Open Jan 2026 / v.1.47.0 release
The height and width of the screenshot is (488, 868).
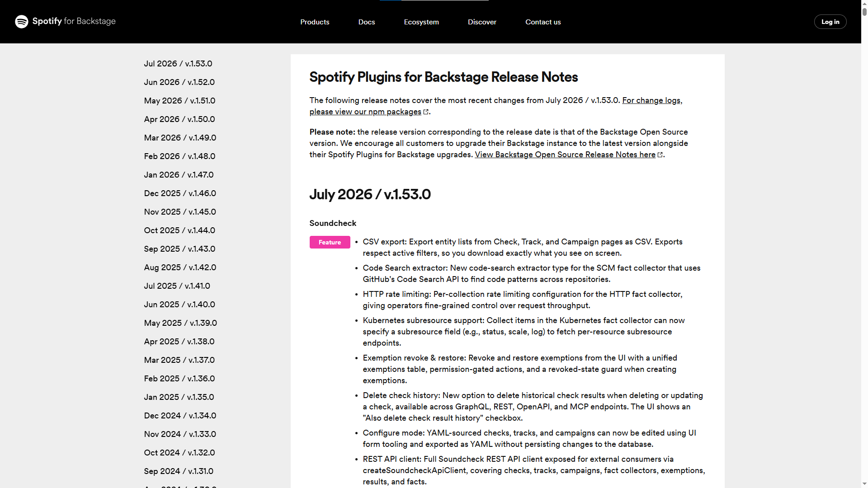point(179,175)
